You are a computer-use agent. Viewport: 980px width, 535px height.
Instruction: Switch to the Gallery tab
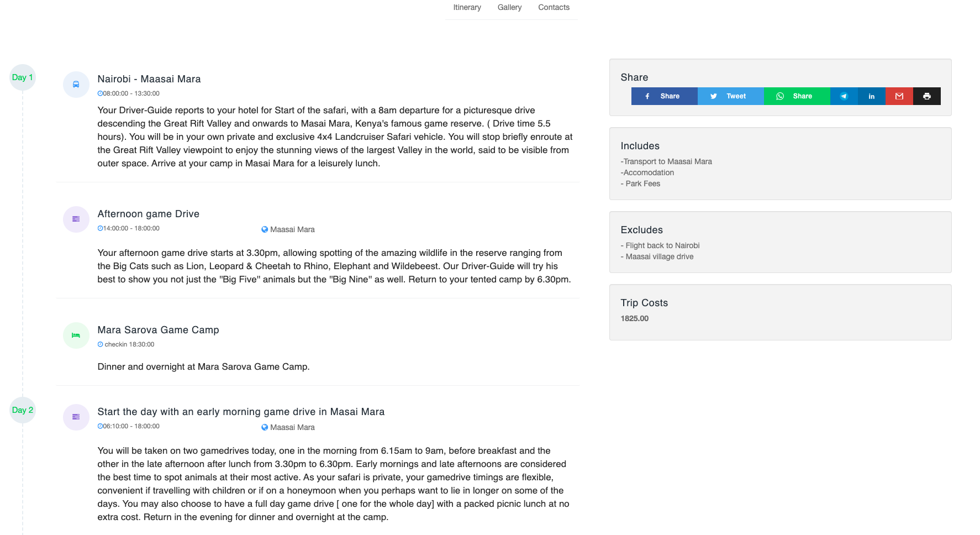click(509, 7)
